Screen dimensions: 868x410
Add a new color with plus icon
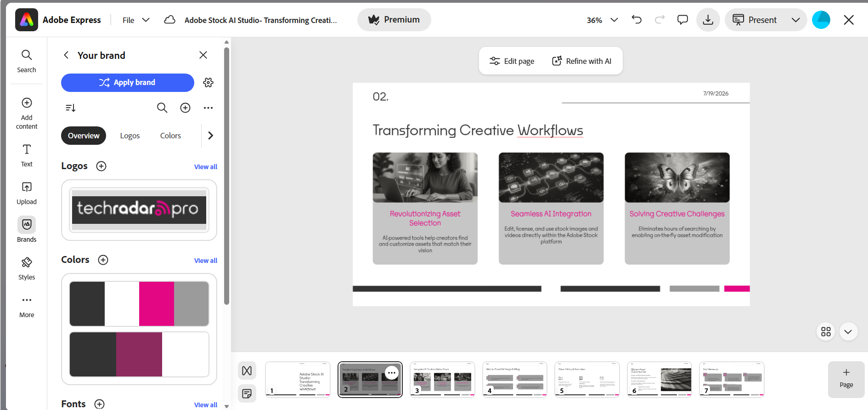[x=103, y=260]
